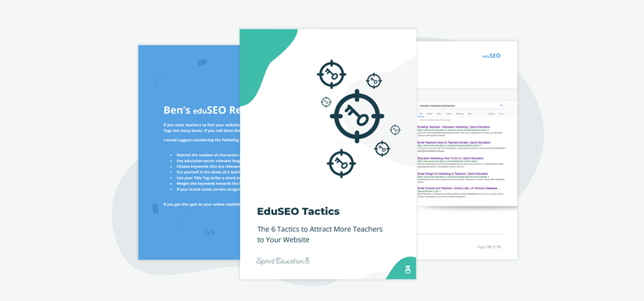644x301 pixels.
Task: Open search Tools menu
Action: (501, 113)
